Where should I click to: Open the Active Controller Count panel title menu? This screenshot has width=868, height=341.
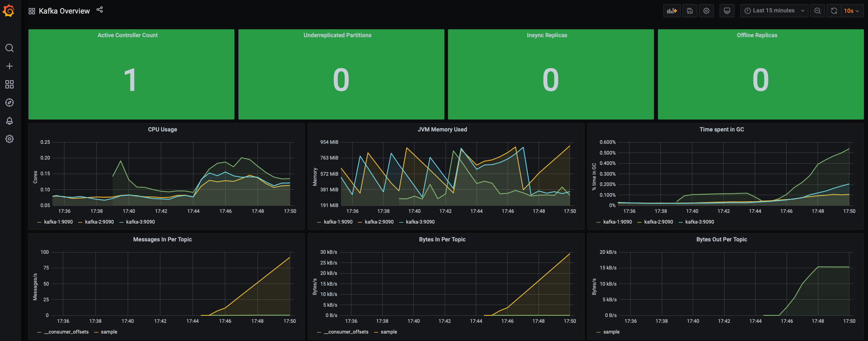(x=127, y=35)
